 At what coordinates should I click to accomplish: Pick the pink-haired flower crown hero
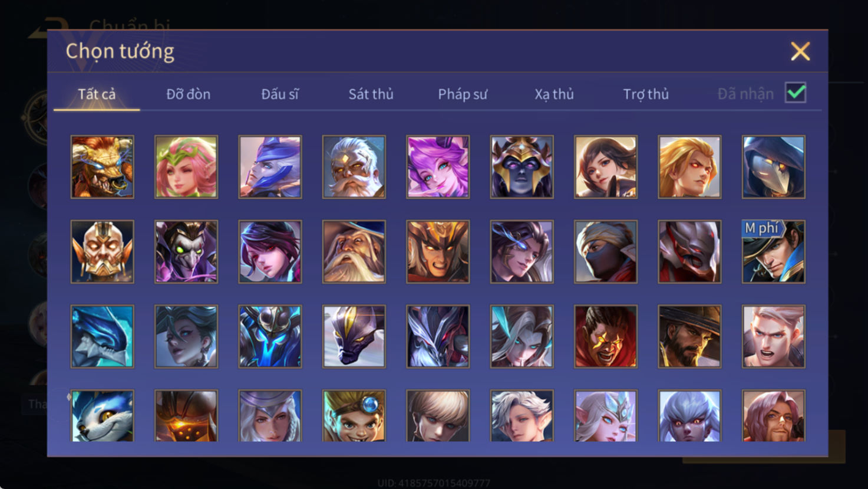click(186, 167)
